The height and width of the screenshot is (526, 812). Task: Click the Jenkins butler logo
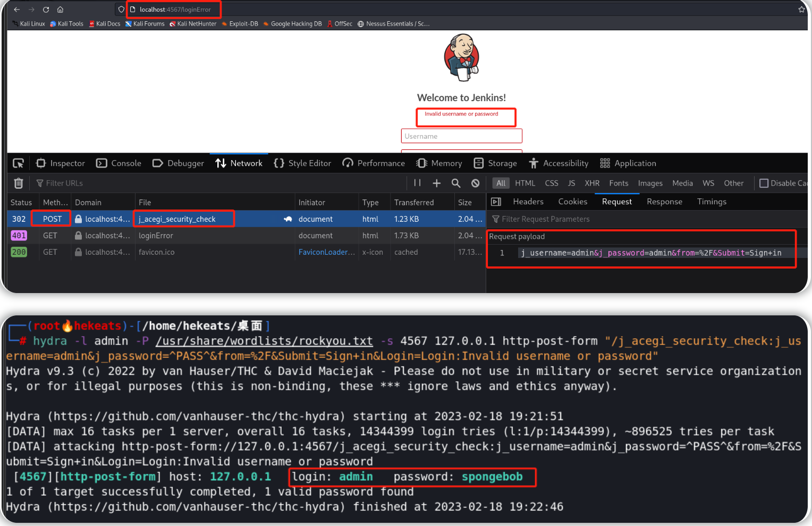462,57
